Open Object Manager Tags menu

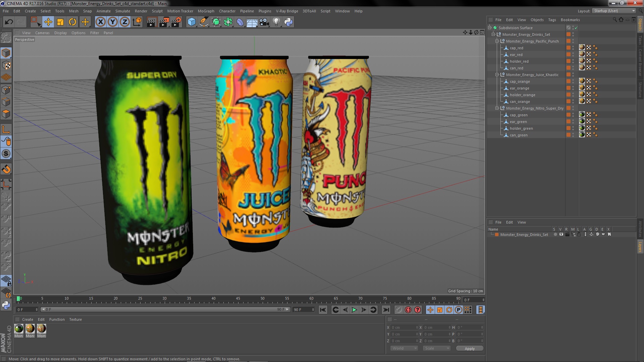552,20
